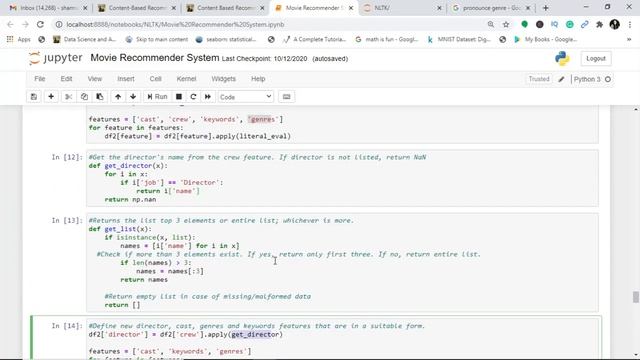Image resolution: width=640 pixels, height=360 pixels.
Task: Click the Trusted notebook indicator
Action: pyautogui.click(x=539, y=79)
